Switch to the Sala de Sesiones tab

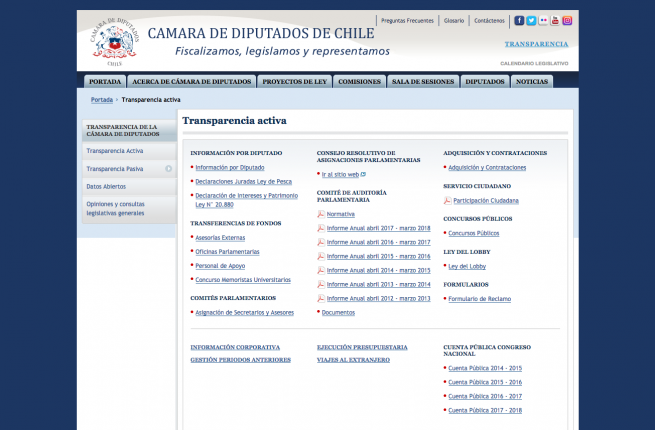click(x=423, y=82)
